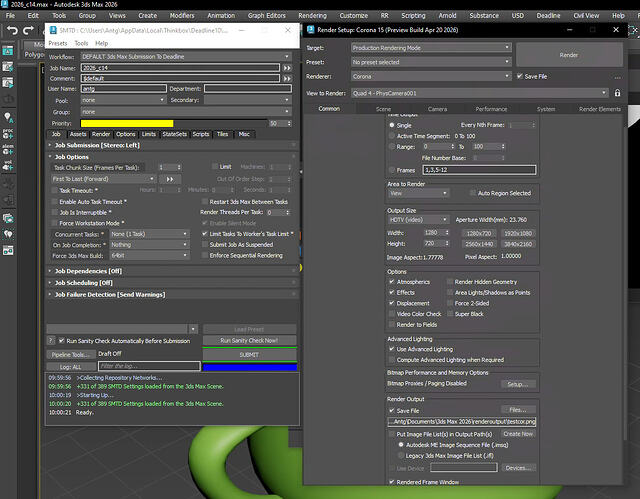
Task: Toggle the Displacement checkbox
Action: pos(392,303)
